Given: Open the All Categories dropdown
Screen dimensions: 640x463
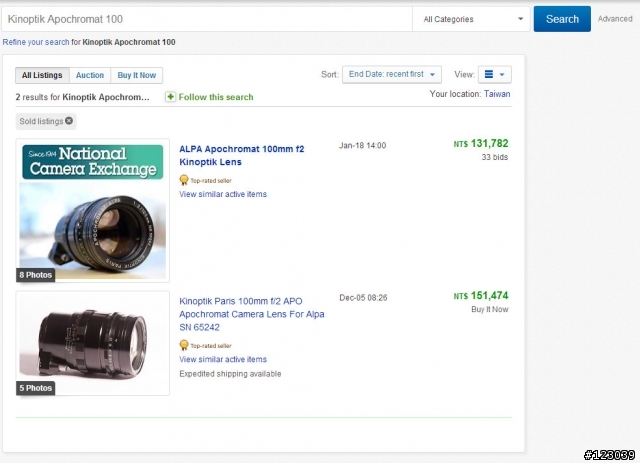Looking at the screenshot, I should [471, 19].
